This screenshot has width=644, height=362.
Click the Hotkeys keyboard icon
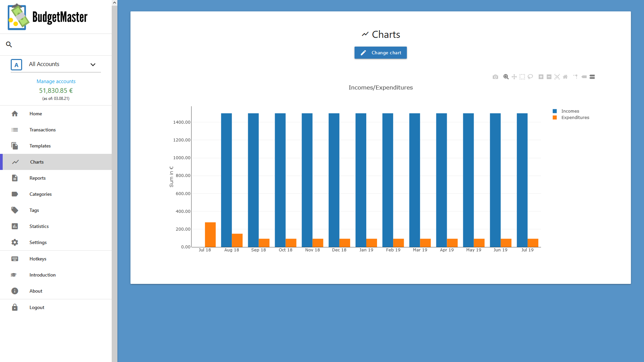pos(15,259)
